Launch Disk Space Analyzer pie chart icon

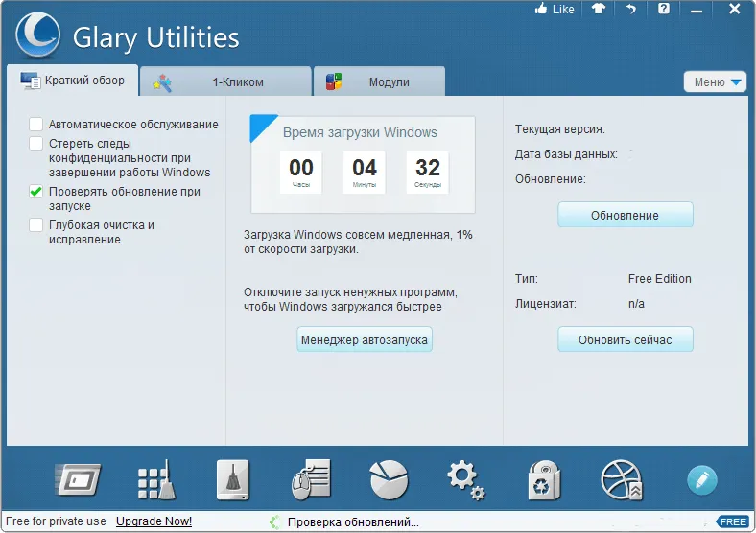[389, 480]
